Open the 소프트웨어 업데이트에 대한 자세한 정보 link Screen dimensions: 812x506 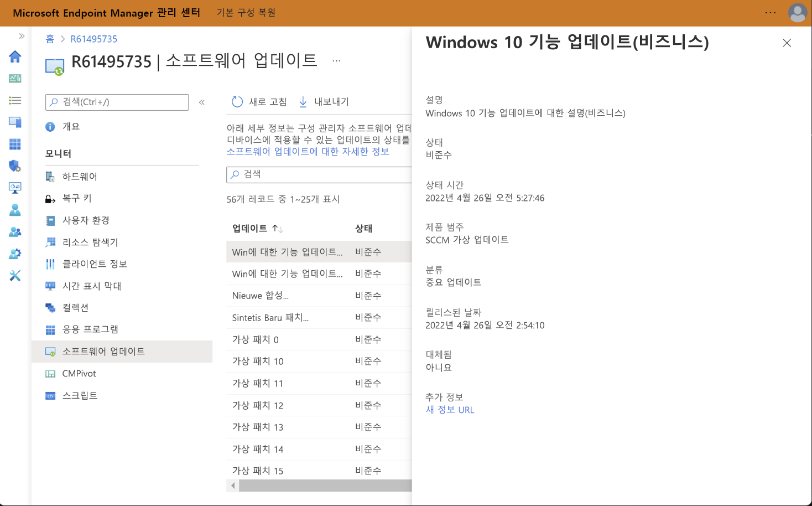[x=308, y=152]
